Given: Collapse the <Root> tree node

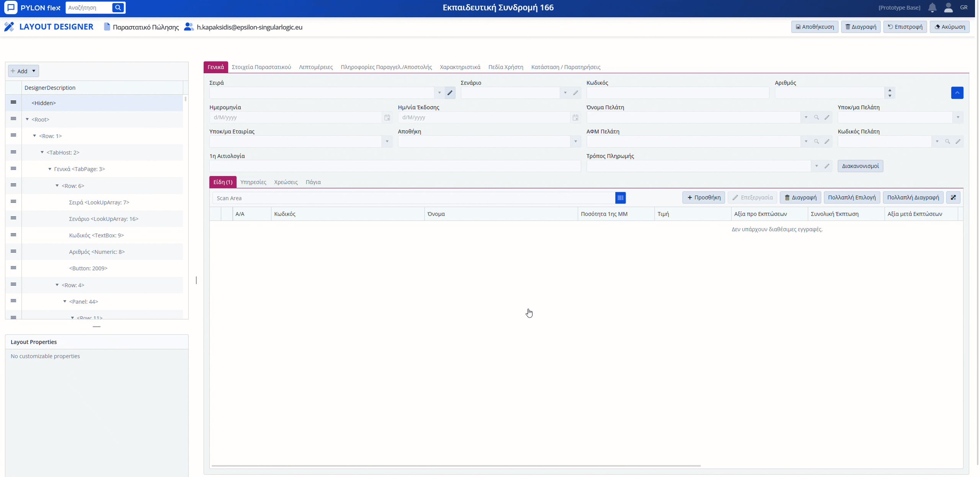Looking at the screenshot, I should [27, 119].
